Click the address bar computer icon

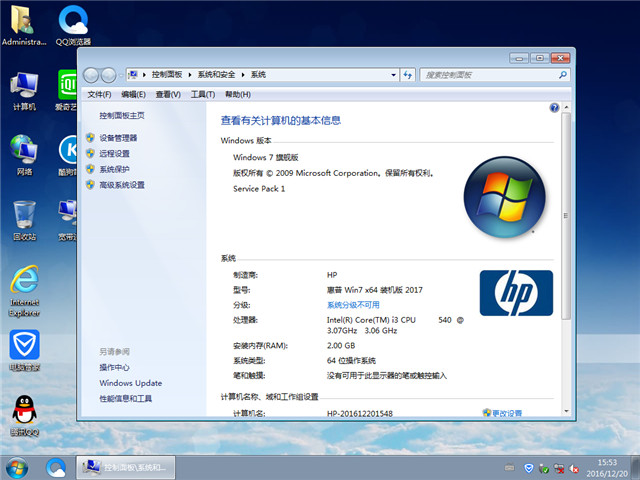click(x=133, y=75)
